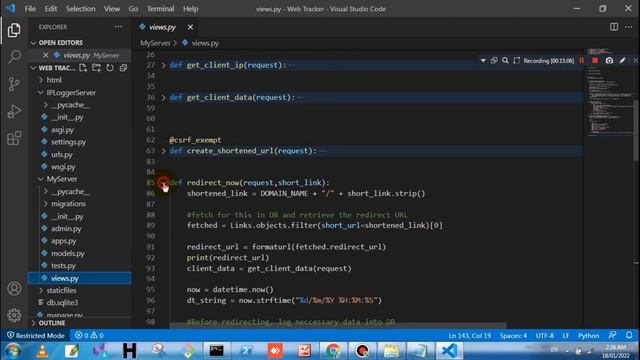Open the Manage gear icon
Viewport: 640px width, 360px height.
coord(14,315)
